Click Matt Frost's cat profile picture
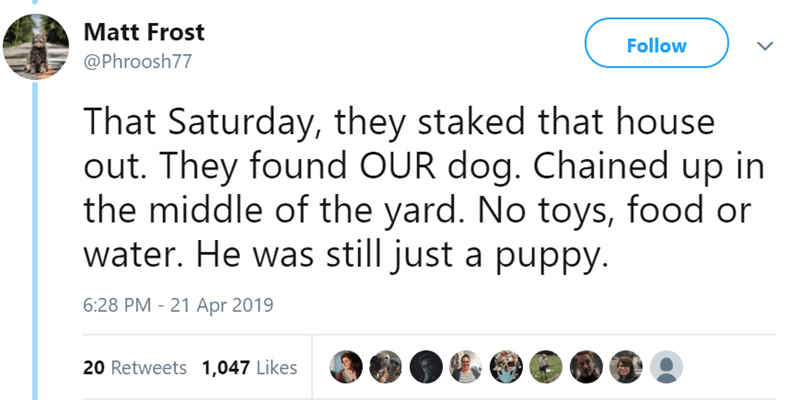The image size is (800, 400). click(x=37, y=45)
